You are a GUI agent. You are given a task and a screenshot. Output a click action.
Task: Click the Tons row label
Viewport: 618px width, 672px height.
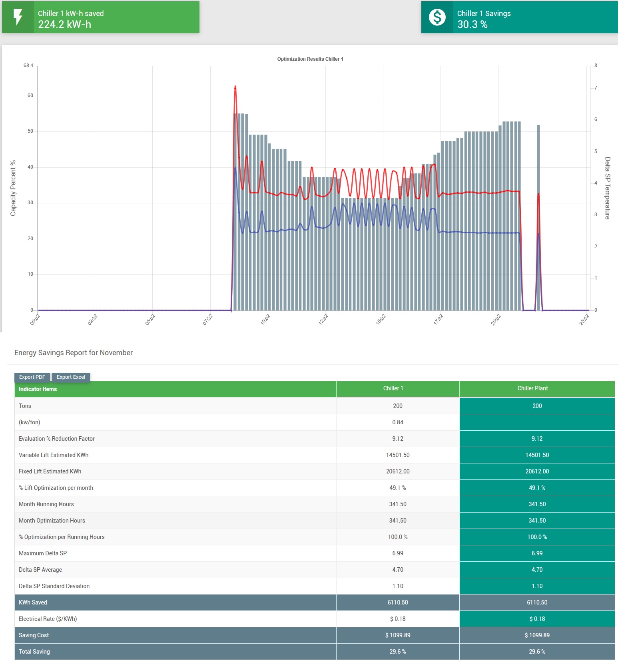click(x=25, y=406)
